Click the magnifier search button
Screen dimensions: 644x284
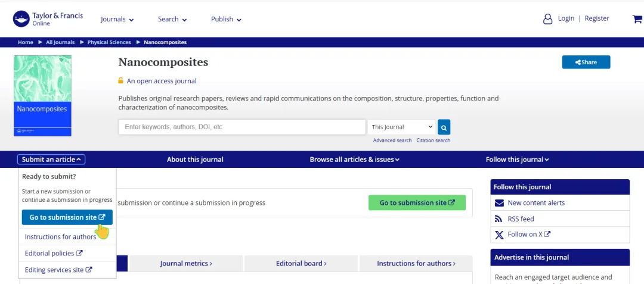[444, 127]
